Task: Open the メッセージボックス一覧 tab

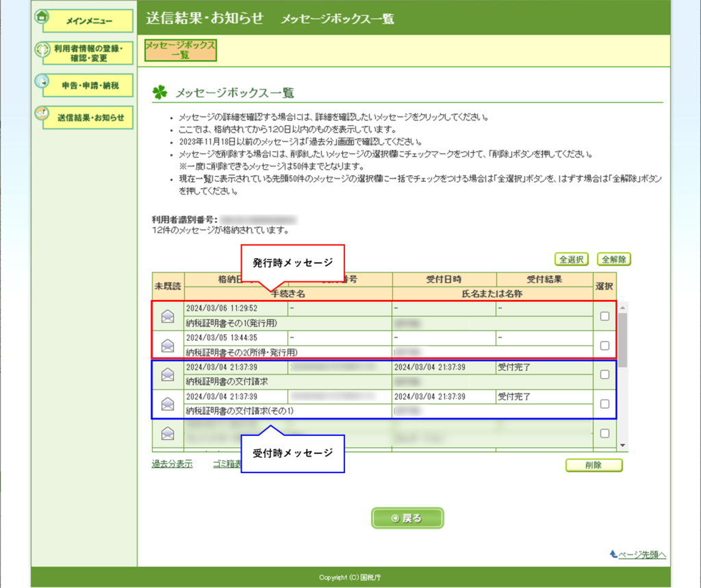Action: click(181, 50)
